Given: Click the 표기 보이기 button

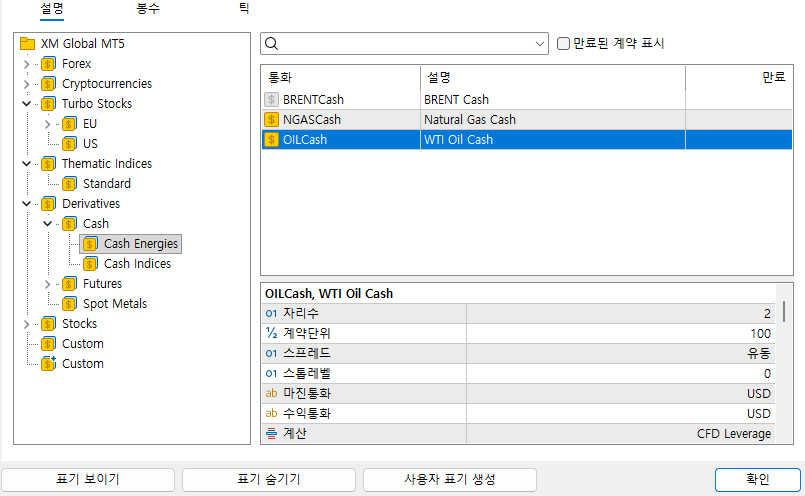Looking at the screenshot, I should (x=88, y=479).
